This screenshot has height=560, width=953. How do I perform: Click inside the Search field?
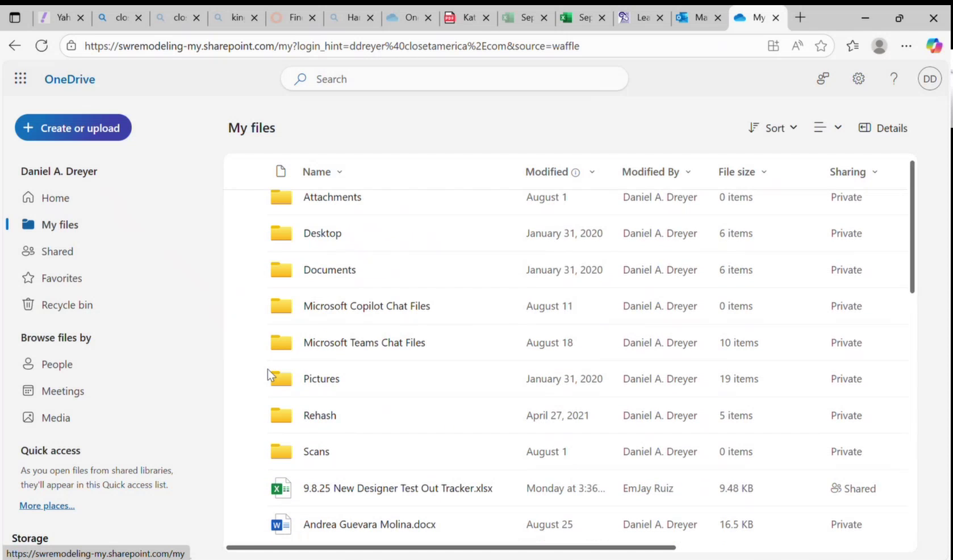(x=454, y=79)
